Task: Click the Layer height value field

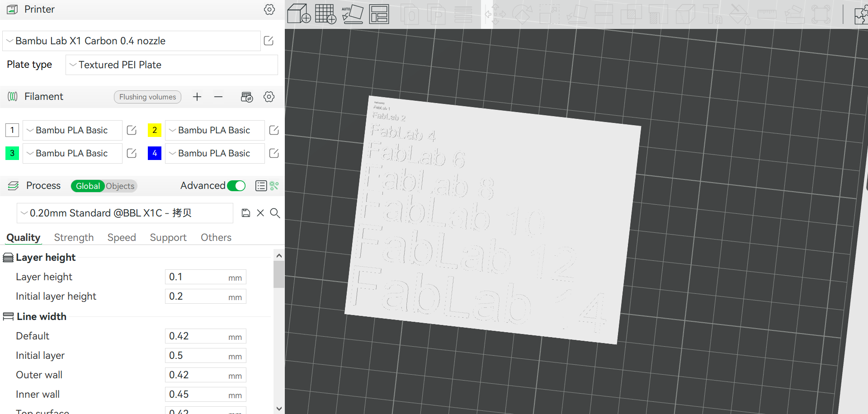Action: [206, 277]
